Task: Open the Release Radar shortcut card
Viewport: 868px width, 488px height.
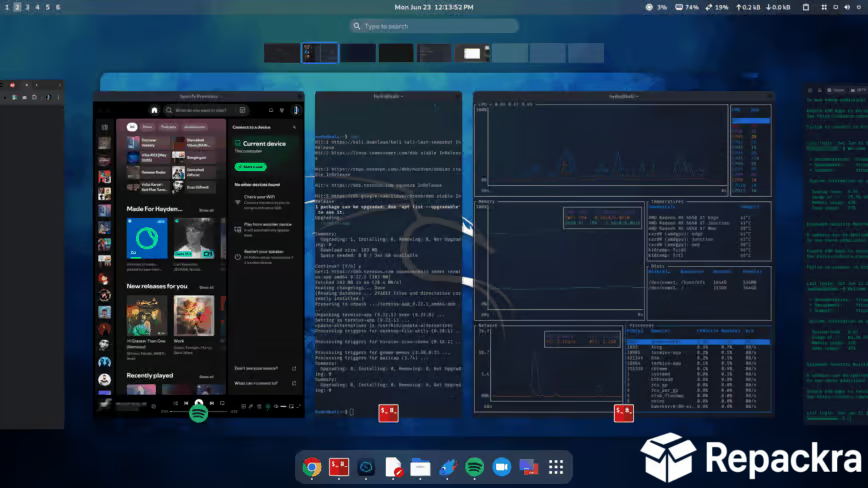Action: (148, 173)
